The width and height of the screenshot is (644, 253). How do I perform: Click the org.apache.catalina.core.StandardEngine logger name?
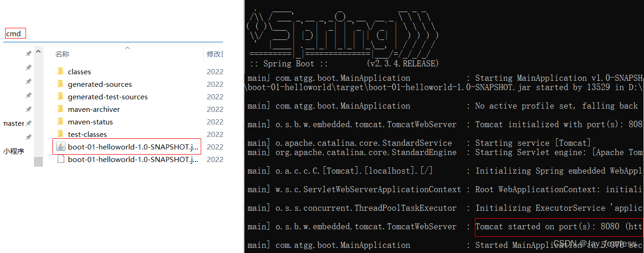(x=366, y=152)
